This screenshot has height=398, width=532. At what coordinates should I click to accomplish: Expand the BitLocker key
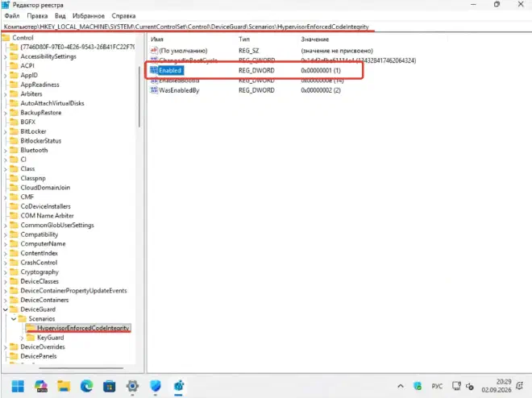5,132
